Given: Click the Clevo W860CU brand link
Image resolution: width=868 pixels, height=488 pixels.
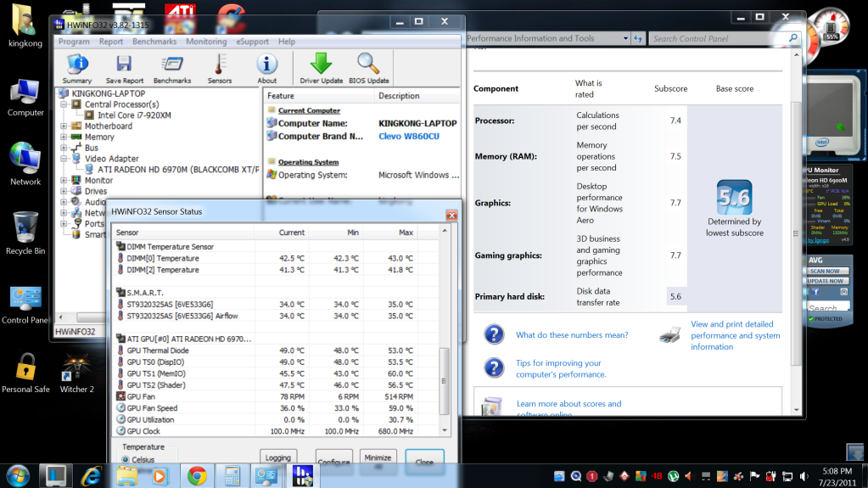Looking at the screenshot, I should click(x=408, y=137).
